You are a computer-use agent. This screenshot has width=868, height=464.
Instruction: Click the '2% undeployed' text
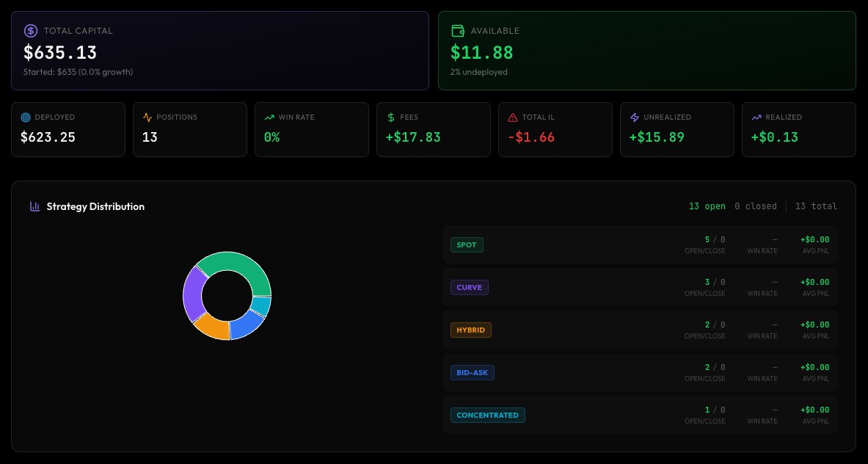[479, 72]
